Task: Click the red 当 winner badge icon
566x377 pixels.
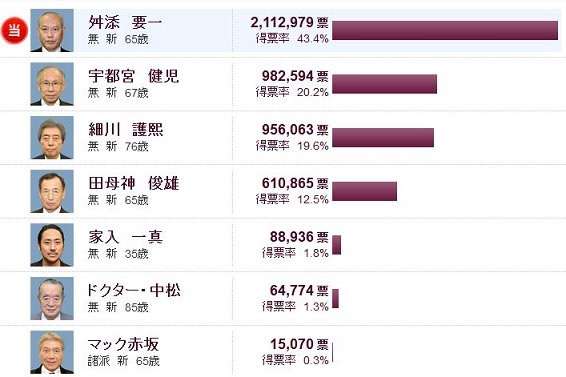Action: 14,30
